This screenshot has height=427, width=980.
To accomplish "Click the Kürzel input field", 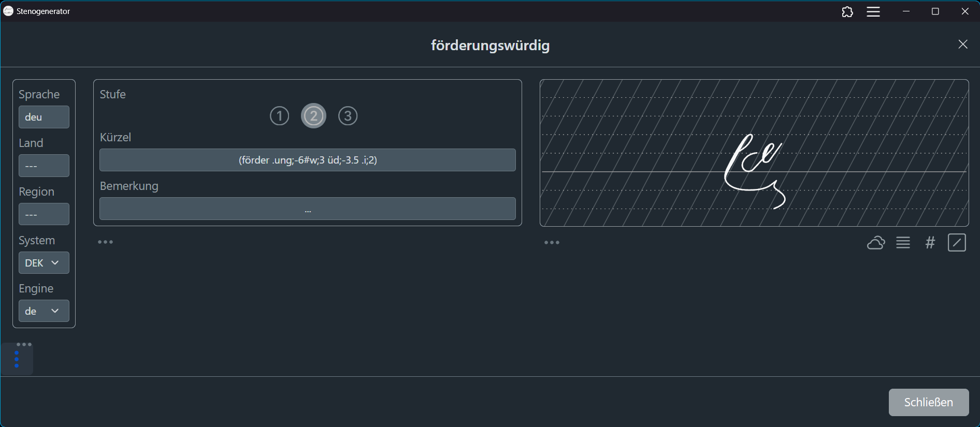I will pyautogui.click(x=307, y=160).
